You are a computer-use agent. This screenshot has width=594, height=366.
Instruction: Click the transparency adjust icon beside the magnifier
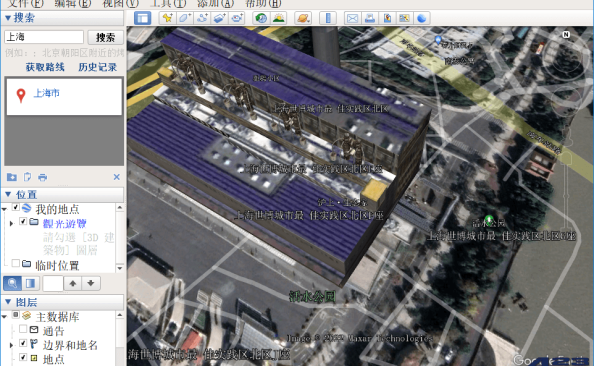[x=30, y=283]
